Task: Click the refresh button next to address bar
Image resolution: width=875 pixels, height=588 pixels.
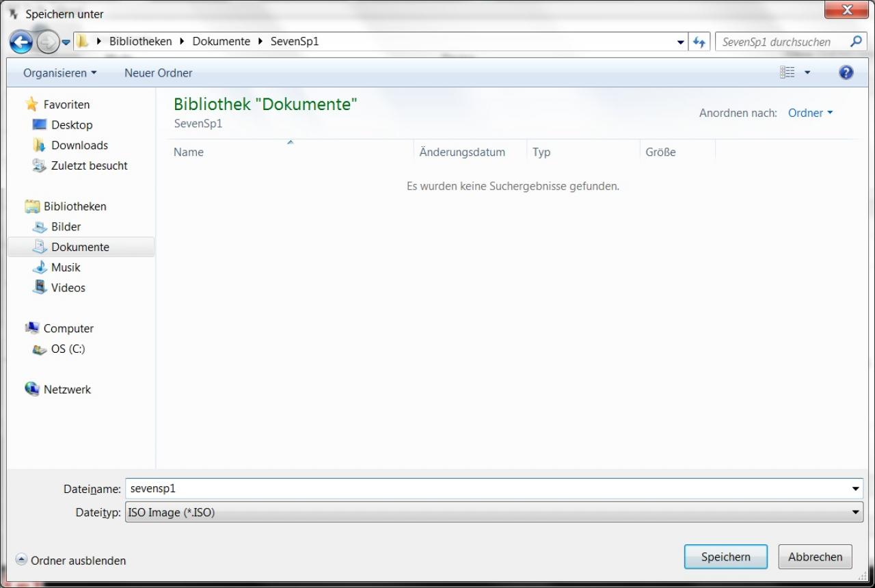Action: [699, 42]
